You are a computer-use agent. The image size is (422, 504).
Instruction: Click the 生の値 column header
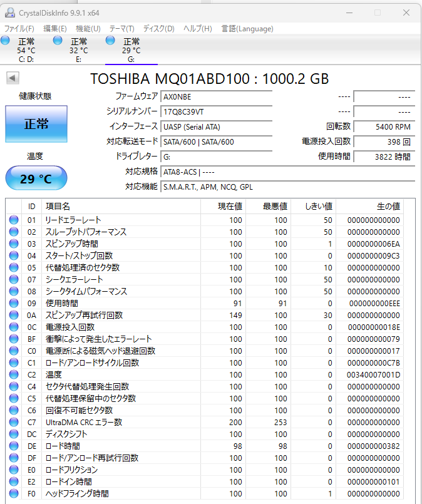(370, 207)
